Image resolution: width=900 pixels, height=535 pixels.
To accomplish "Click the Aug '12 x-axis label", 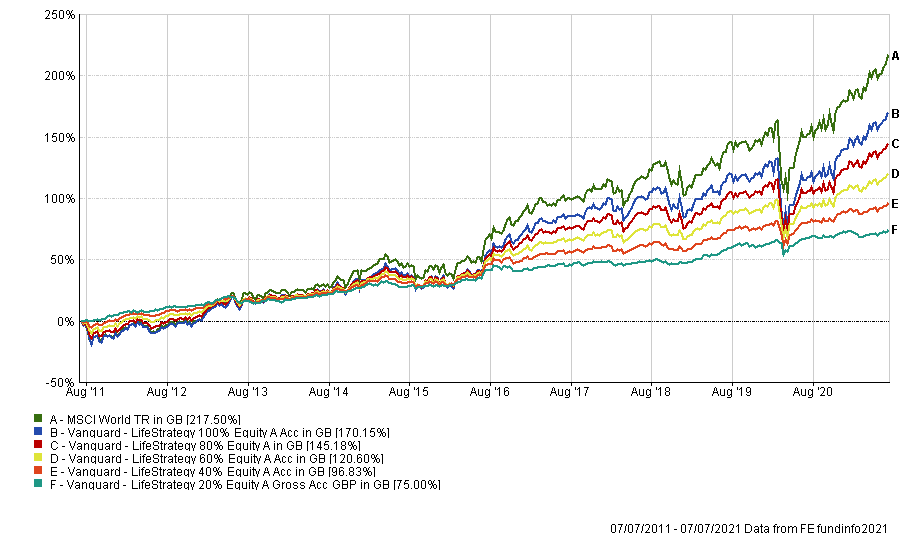I will tap(166, 392).
